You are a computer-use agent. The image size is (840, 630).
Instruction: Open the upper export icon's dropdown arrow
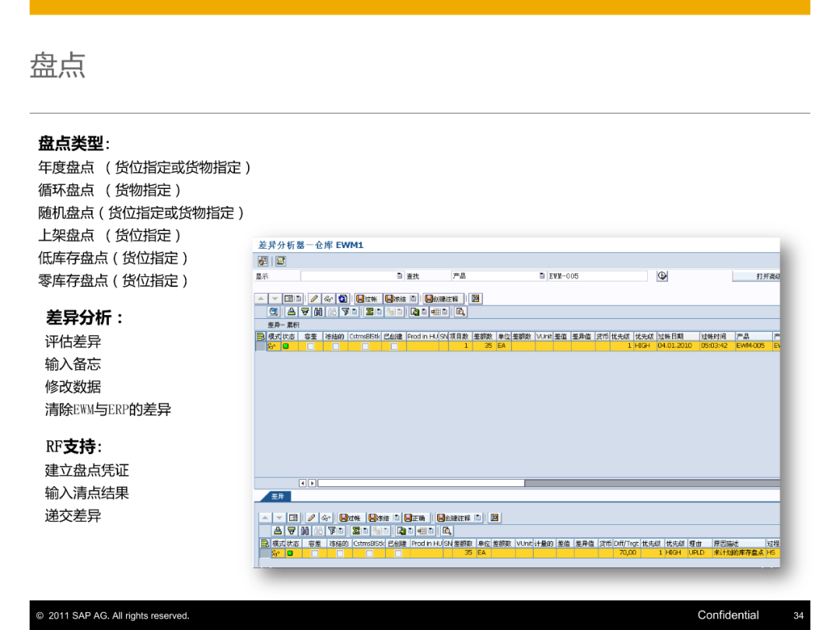pos(424,312)
